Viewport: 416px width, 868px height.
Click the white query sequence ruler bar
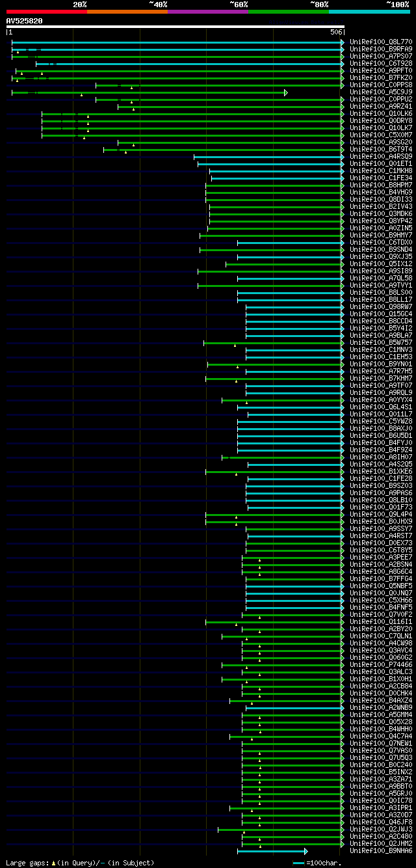pos(175,27)
